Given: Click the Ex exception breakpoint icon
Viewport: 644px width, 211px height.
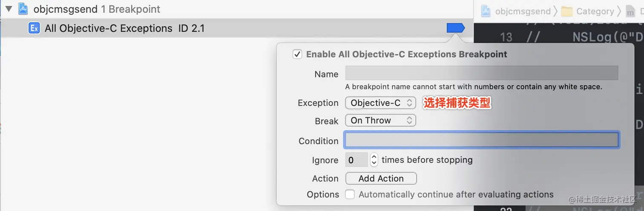Looking at the screenshot, I should pos(34,29).
